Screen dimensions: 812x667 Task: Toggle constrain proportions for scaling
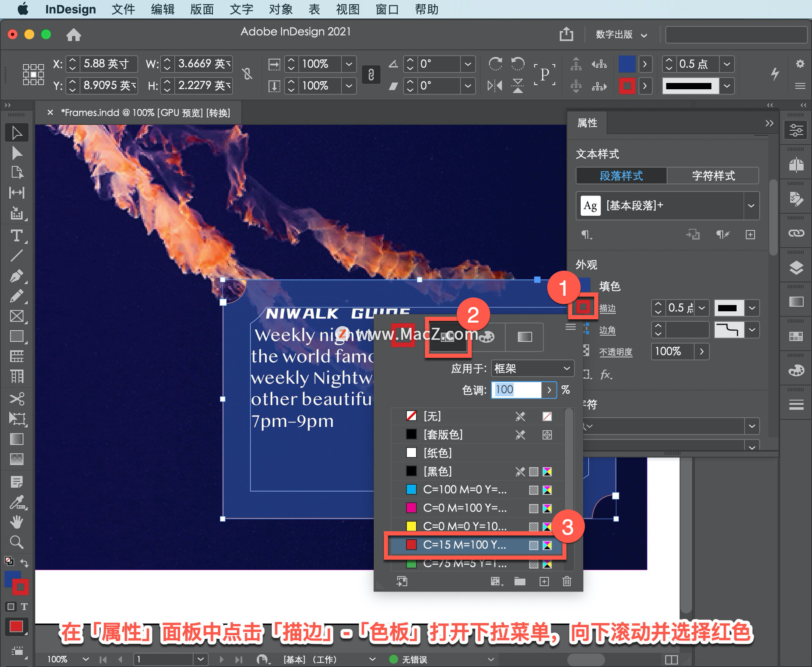(371, 75)
